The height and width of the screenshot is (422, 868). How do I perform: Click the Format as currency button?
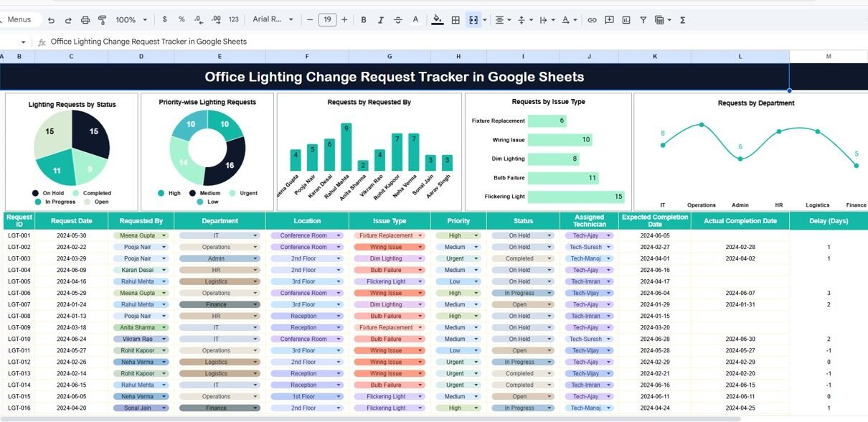tap(165, 20)
